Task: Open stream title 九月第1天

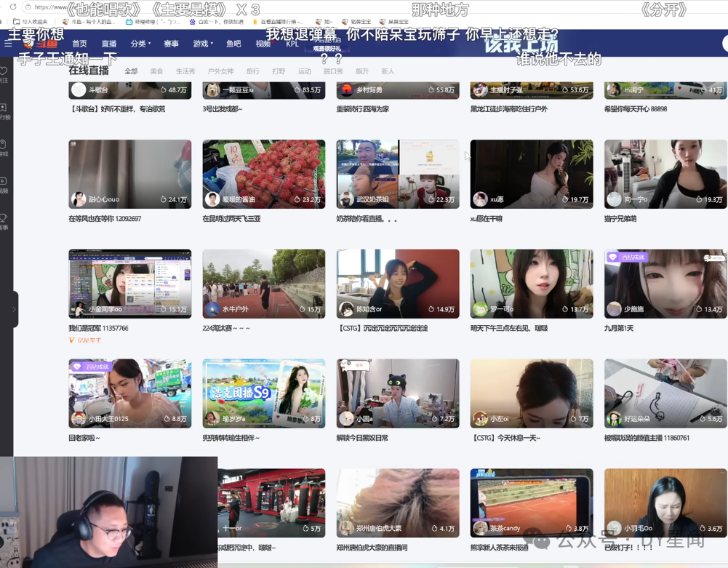Action: point(618,328)
